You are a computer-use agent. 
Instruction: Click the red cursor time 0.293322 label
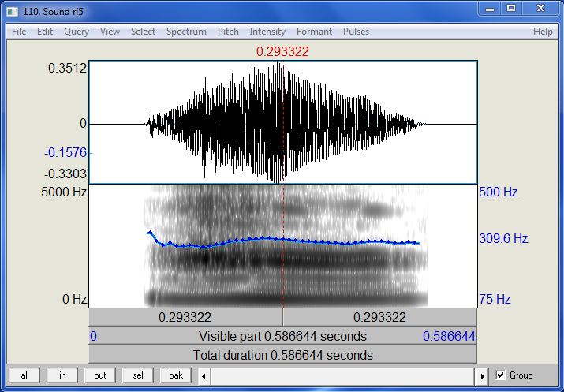[282, 51]
